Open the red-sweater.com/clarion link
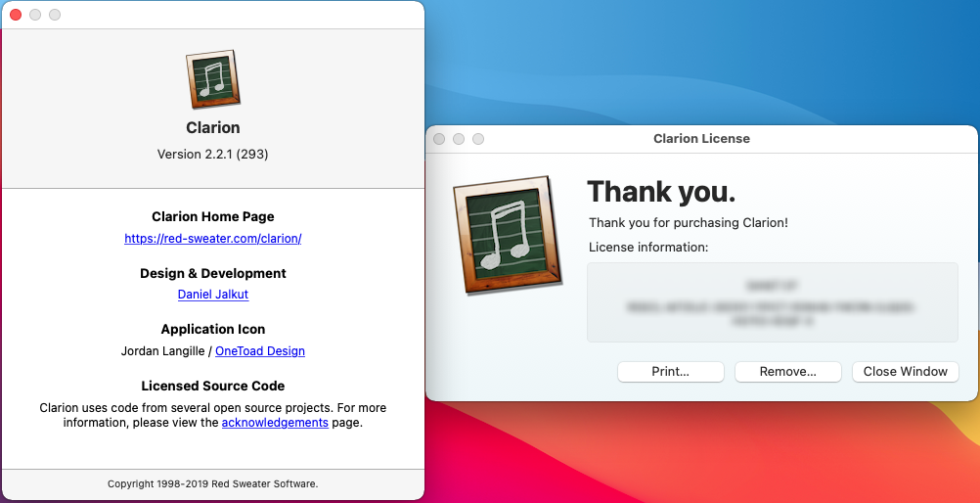Screen dimensions: 980x503 [x=213, y=239]
